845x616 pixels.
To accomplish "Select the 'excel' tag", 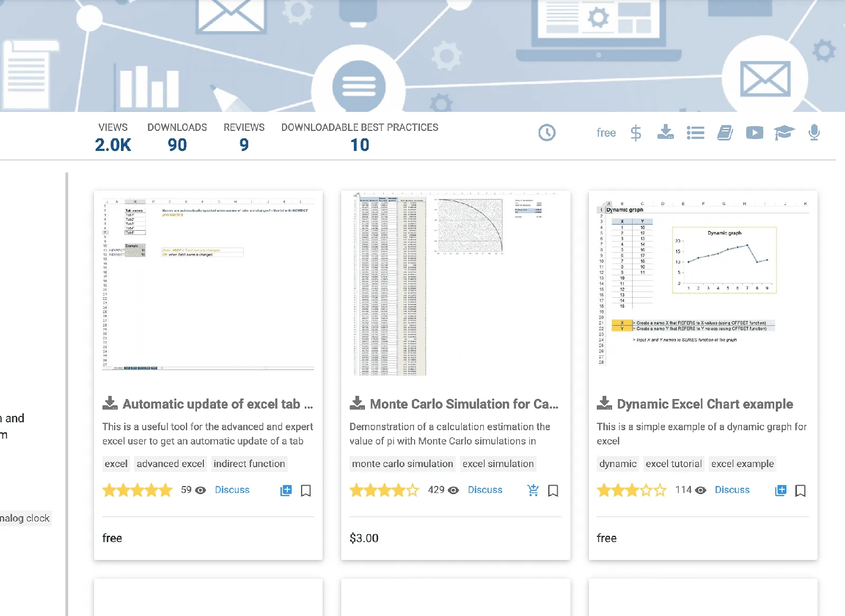I will [x=116, y=463].
